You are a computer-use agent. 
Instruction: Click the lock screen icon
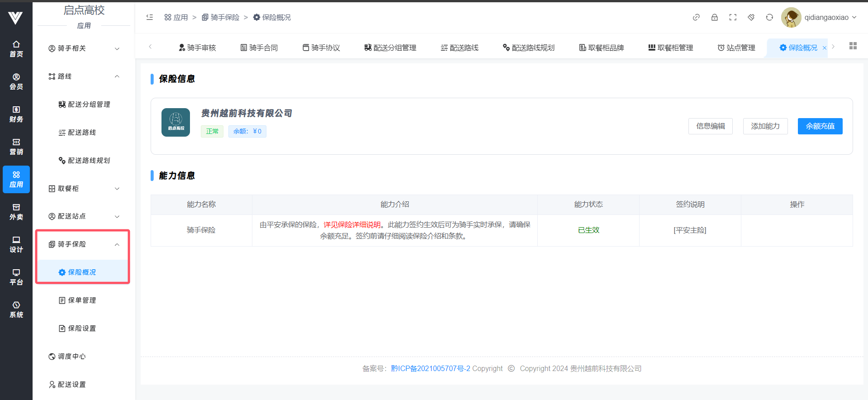click(x=714, y=17)
